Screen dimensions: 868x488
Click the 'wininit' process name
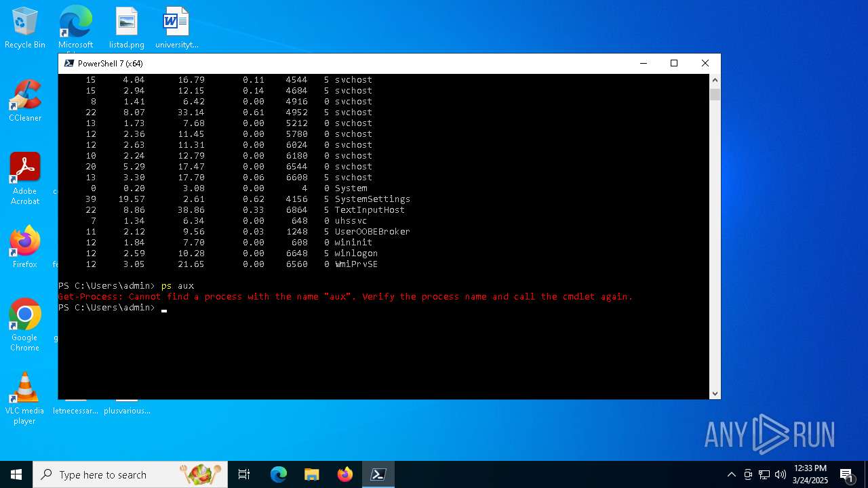353,242
